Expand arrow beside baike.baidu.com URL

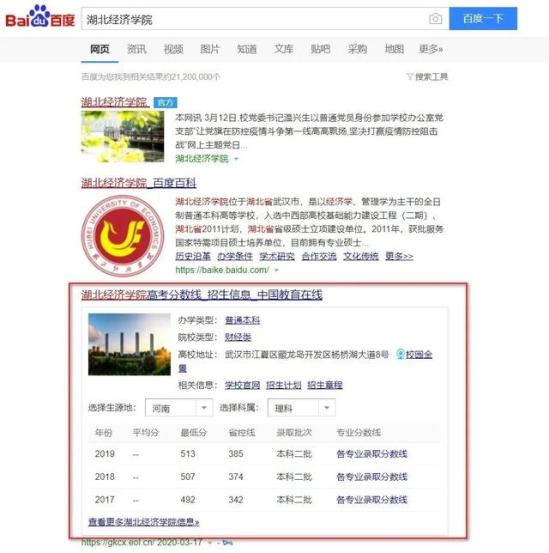tap(277, 271)
